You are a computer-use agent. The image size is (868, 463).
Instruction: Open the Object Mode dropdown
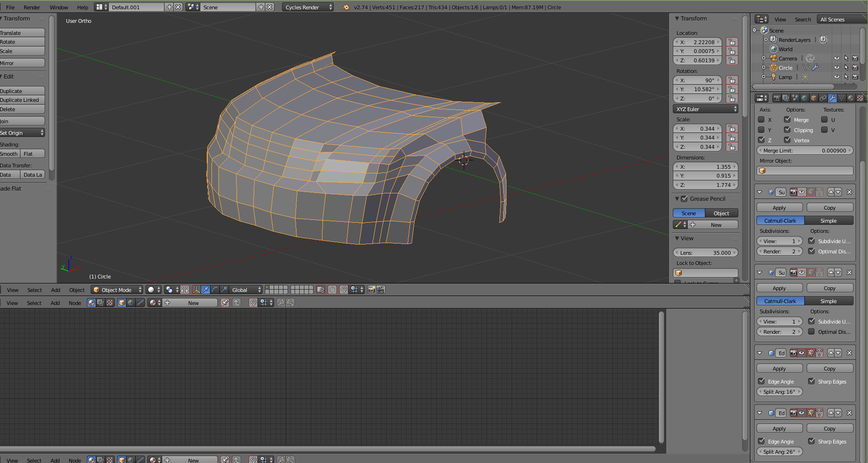tap(117, 290)
